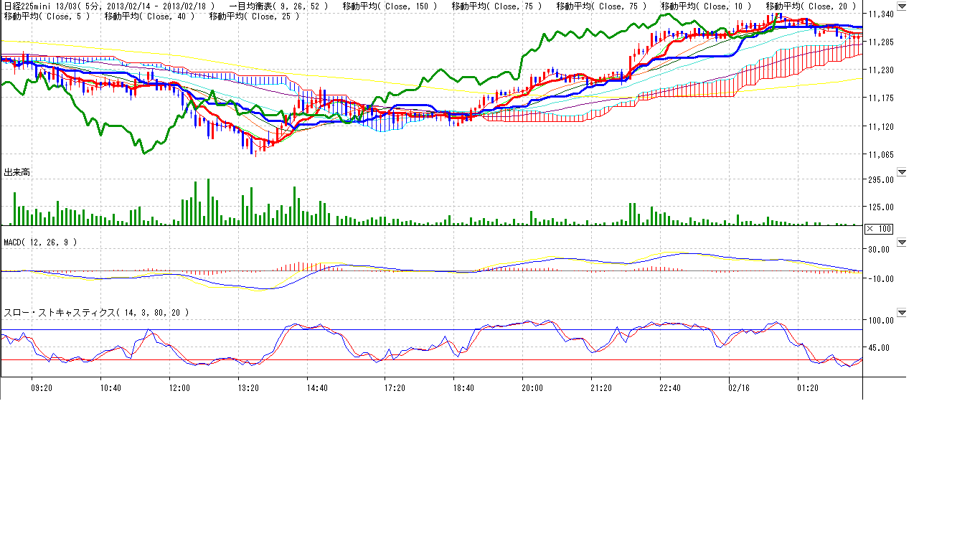Click the ×100 volume scale box
Image resolution: width=980 pixels, height=551 pixels.
879,228
